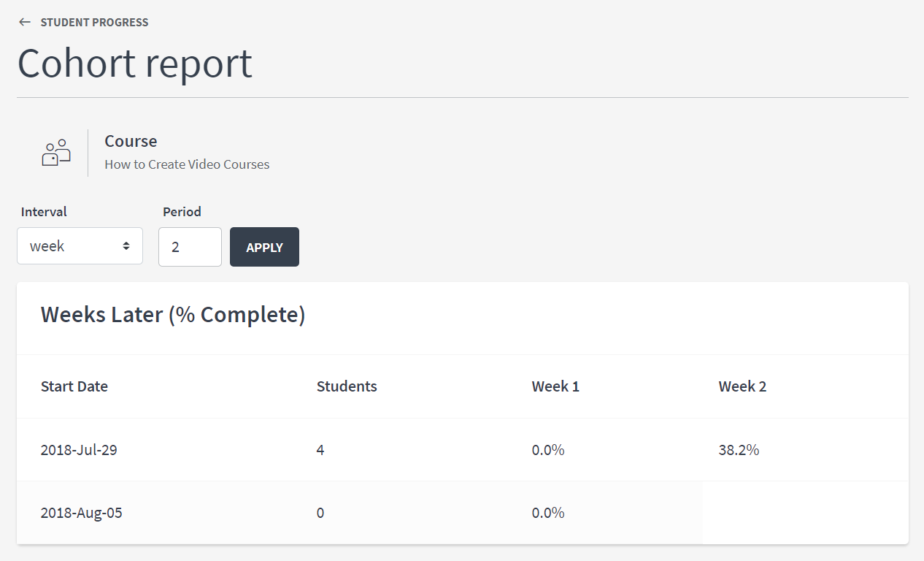This screenshot has height=561, width=924.
Task: Click the Week 1 column header
Action: tap(555, 386)
